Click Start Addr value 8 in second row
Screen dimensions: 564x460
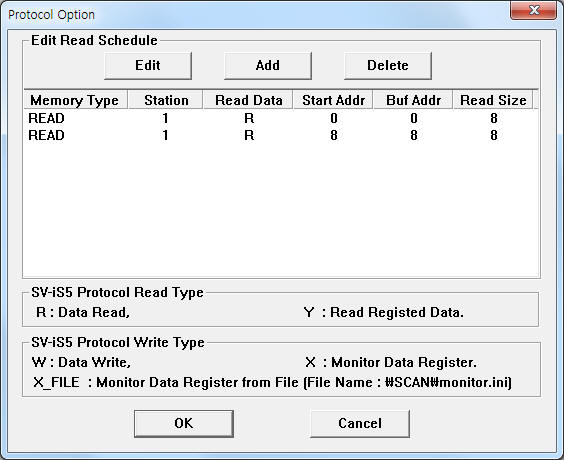[x=334, y=135]
